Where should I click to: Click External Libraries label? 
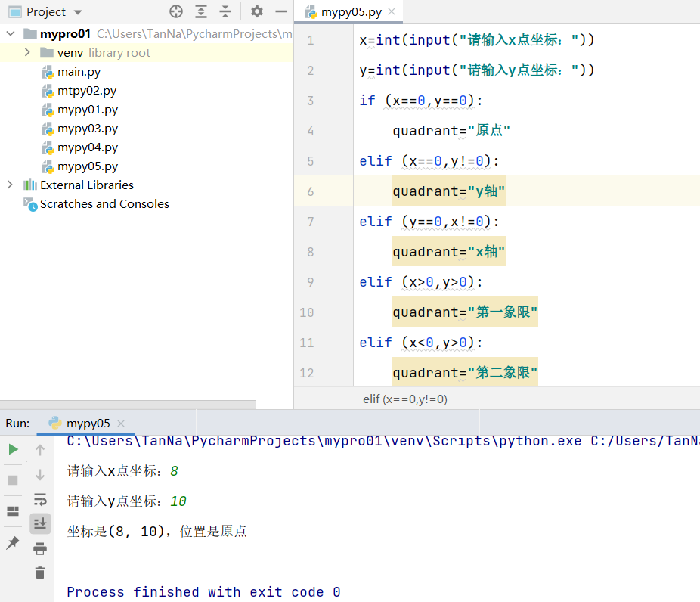87,185
